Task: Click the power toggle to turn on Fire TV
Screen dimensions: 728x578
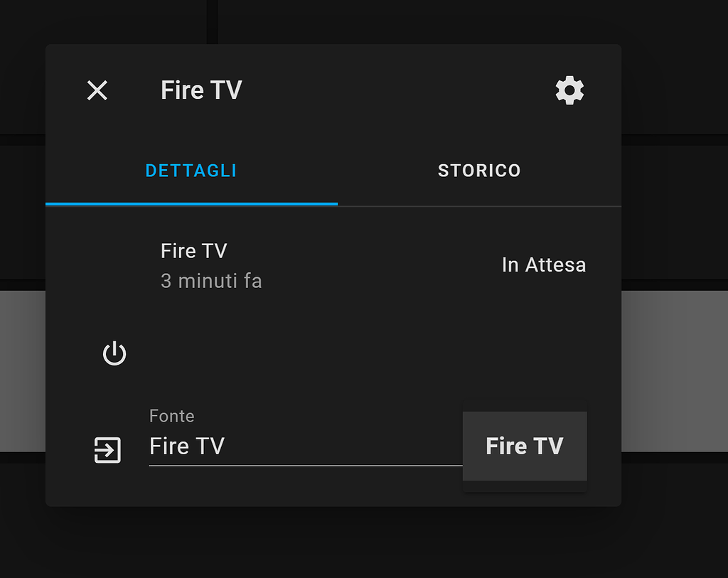Action: 114,353
